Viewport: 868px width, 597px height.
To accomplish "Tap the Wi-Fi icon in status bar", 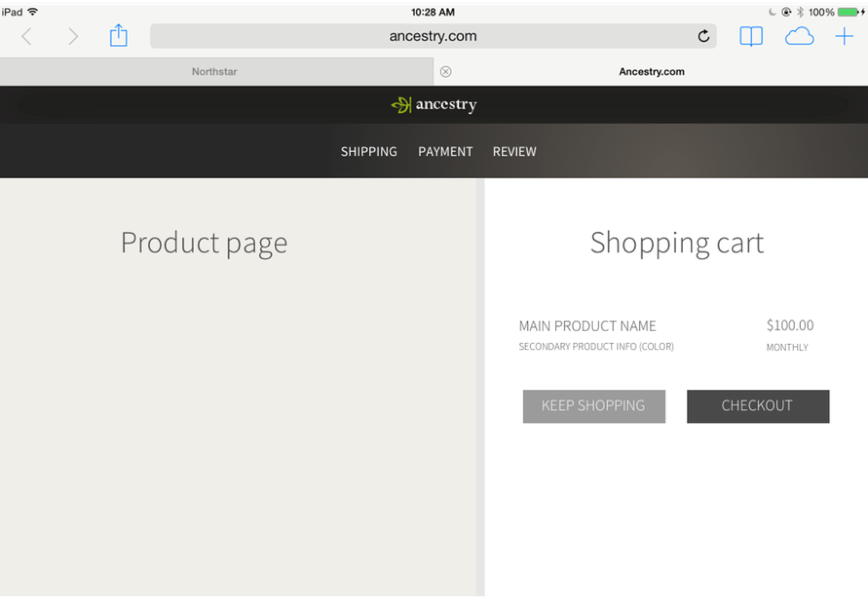I will (32, 11).
